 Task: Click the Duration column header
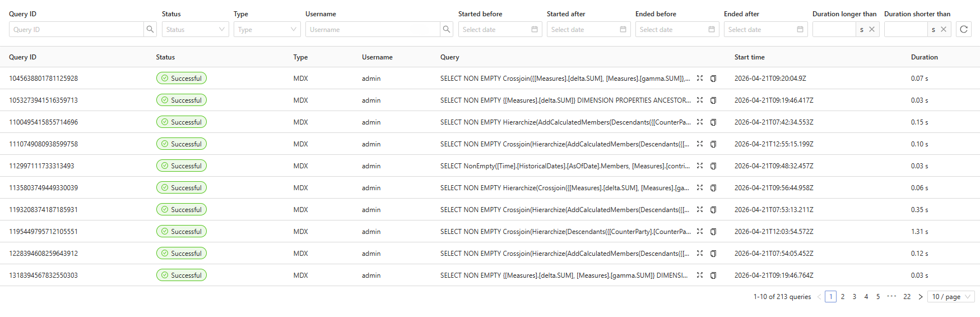click(x=925, y=57)
